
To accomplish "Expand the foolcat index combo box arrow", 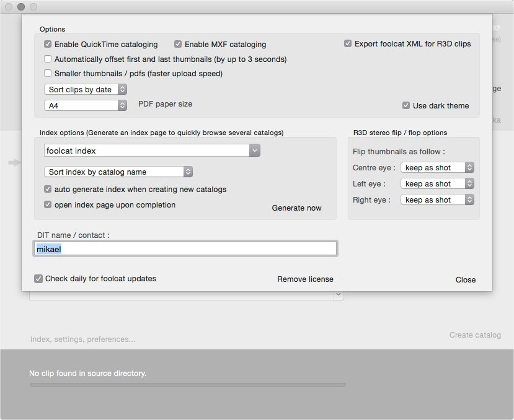I will click(255, 151).
